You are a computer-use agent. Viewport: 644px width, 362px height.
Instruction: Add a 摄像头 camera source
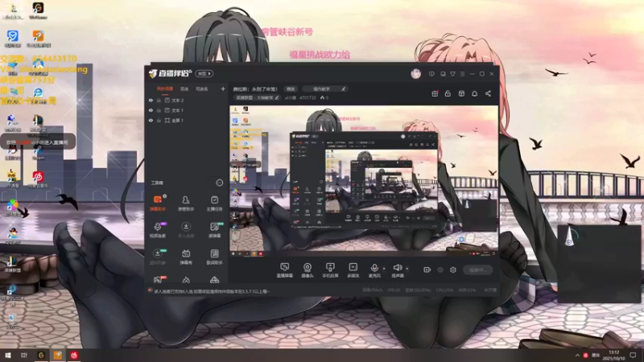tap(308, 270)
